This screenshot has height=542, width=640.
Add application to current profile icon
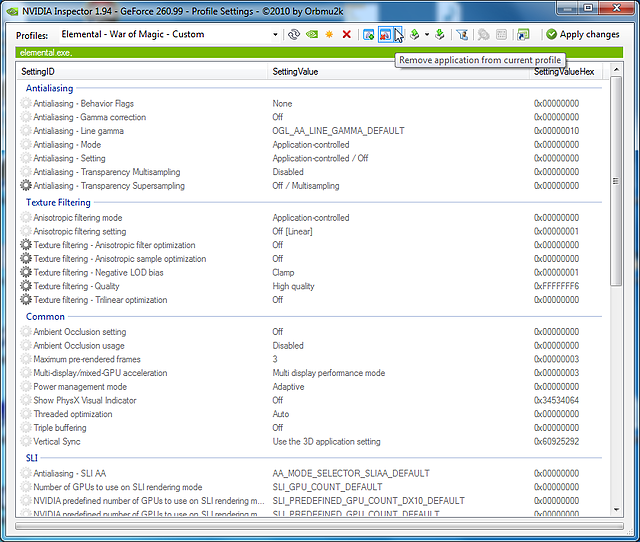pyautogui.click(x=368, y=35)
